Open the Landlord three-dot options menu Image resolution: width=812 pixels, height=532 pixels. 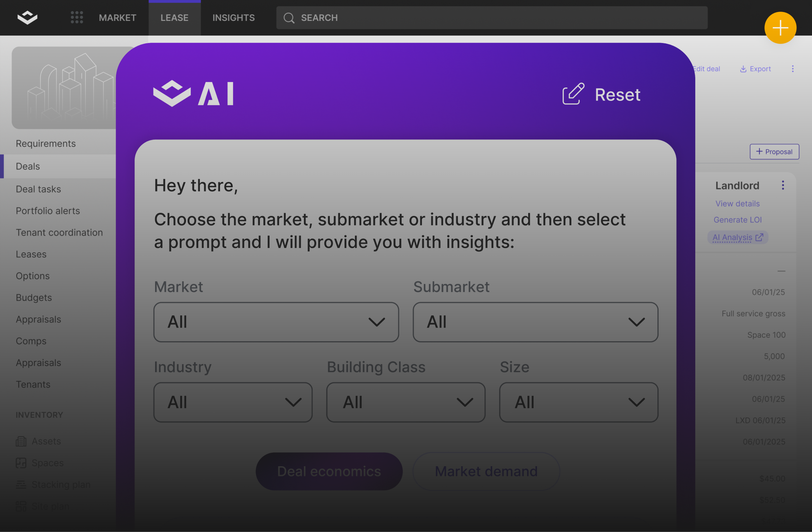[783, 185]
